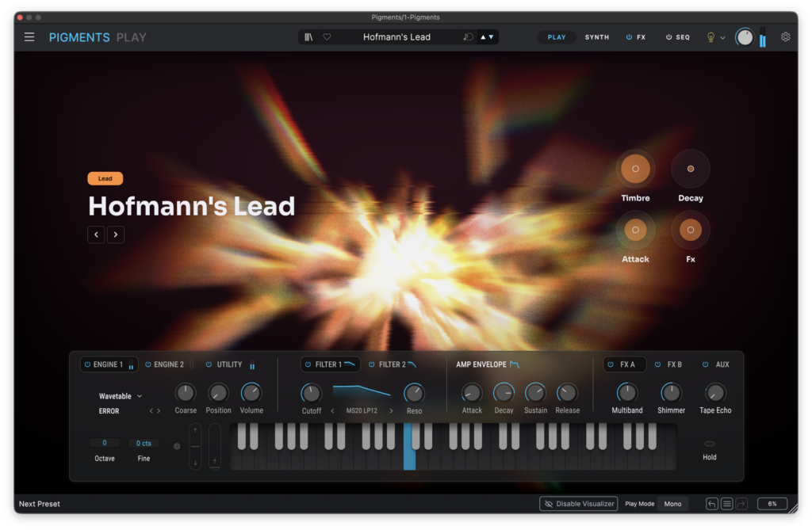
Task: Toggle FX B power button
Action: [x=657, y=364]
